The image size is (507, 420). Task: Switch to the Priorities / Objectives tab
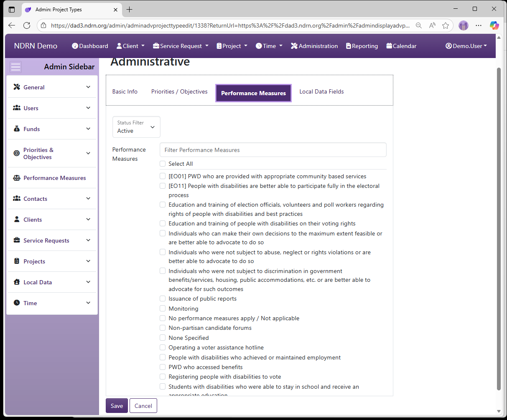179,91
